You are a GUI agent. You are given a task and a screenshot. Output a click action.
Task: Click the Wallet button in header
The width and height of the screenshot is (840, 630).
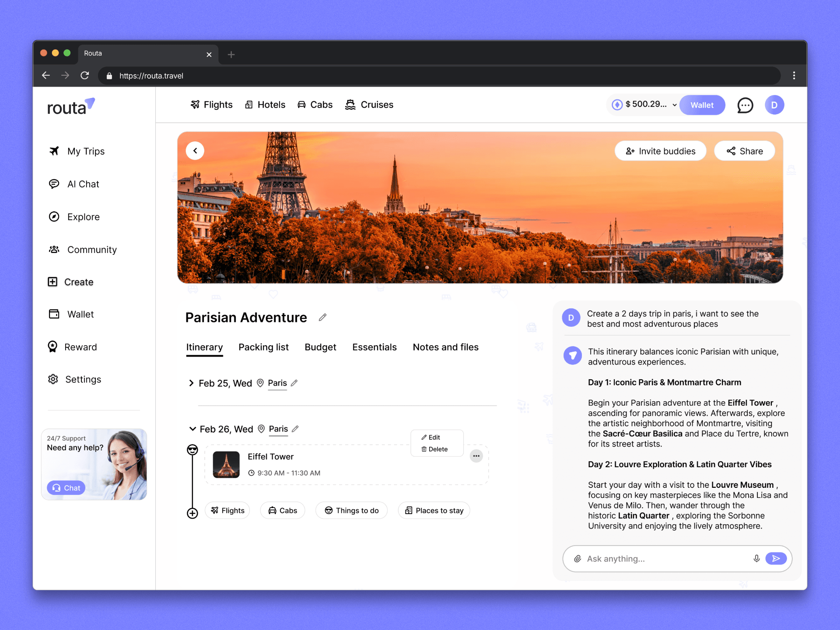click(702, 105)
